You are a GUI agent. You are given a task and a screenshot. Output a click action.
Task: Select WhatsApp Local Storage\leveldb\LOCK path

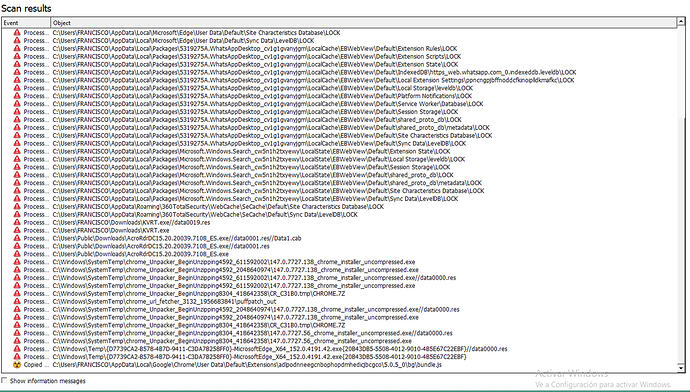pos(263,88)
